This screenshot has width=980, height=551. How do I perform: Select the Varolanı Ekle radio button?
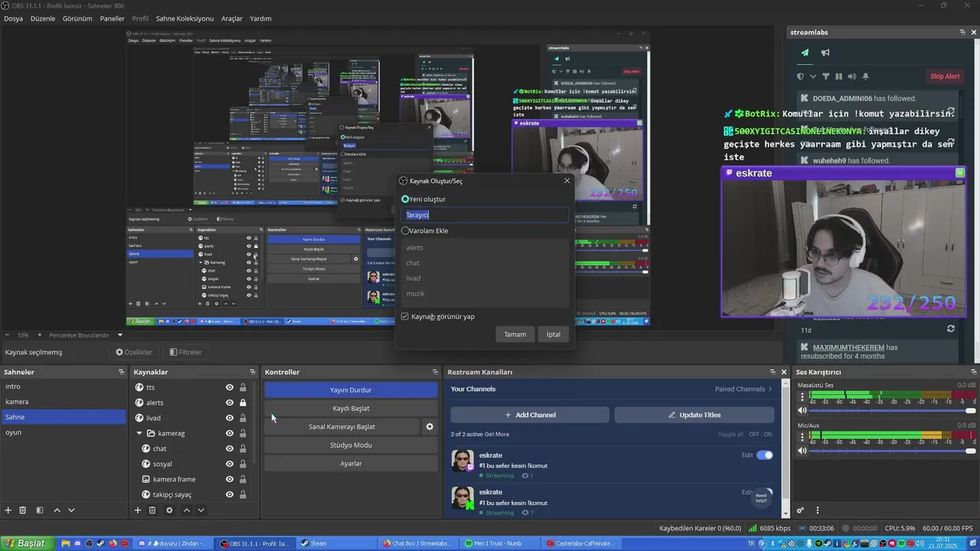[x=405, y=230]
